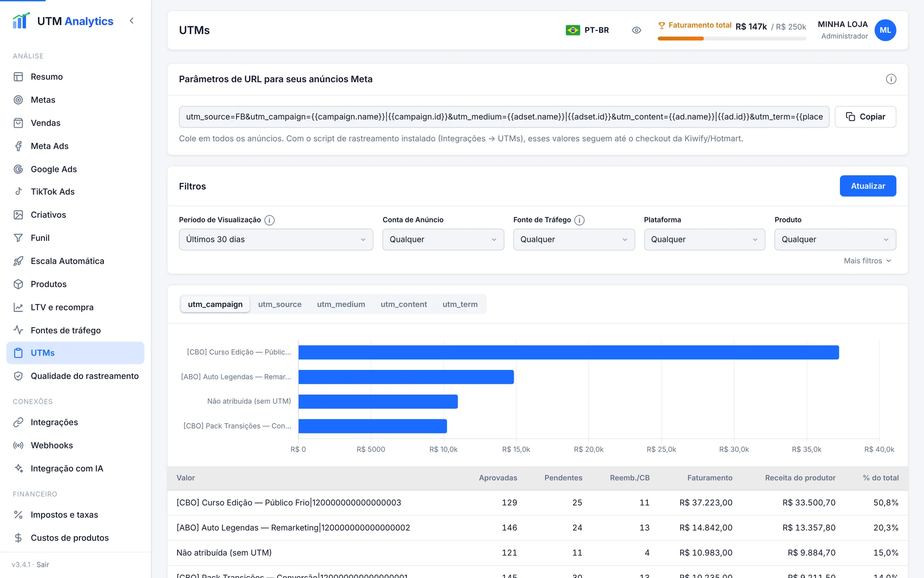924x578 pixels.
Task: Switch to the utm_source tab
Action: 280,304
